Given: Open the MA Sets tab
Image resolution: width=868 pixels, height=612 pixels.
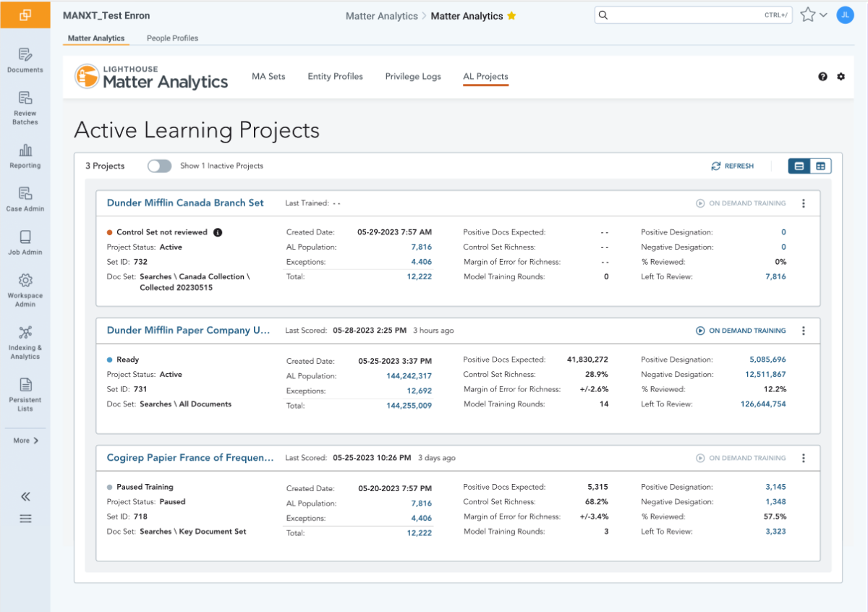Looking at the screenshot, I should [x=268, y=76].
